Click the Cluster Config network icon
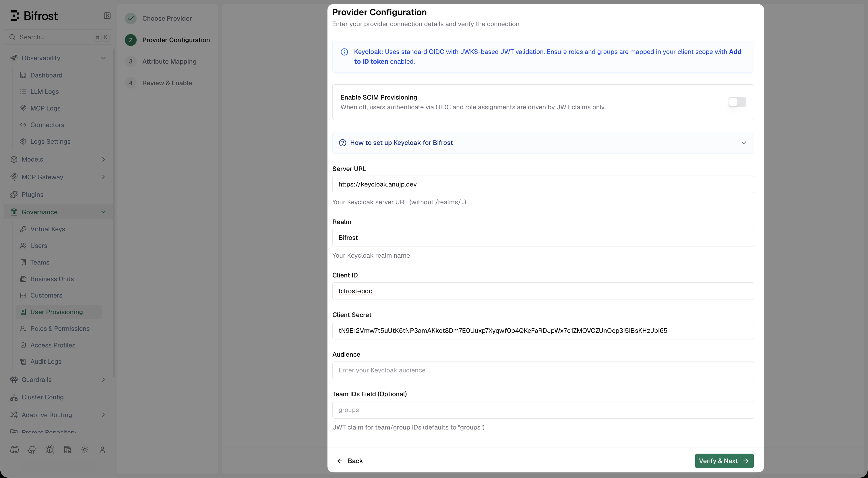Image resolution: width=868 pixels, height=478 pixels. point(14,397)
